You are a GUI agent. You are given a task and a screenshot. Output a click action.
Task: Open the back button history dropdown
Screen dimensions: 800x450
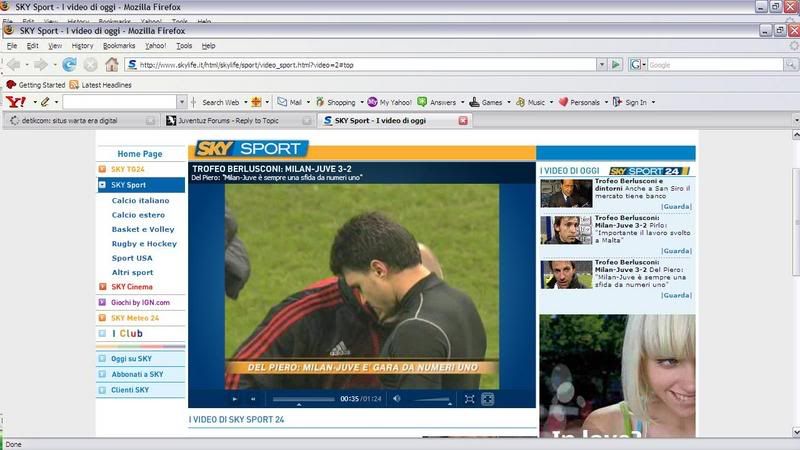click(27, 65)
